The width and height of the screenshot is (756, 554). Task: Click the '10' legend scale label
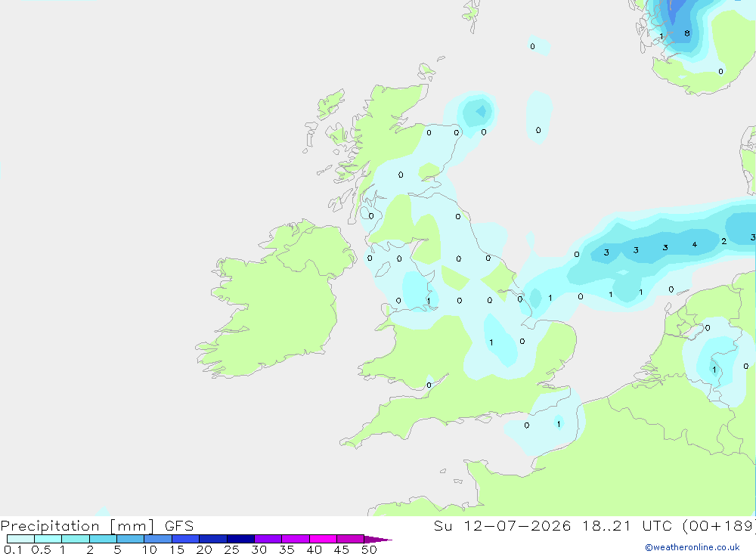tap(149, 549)
